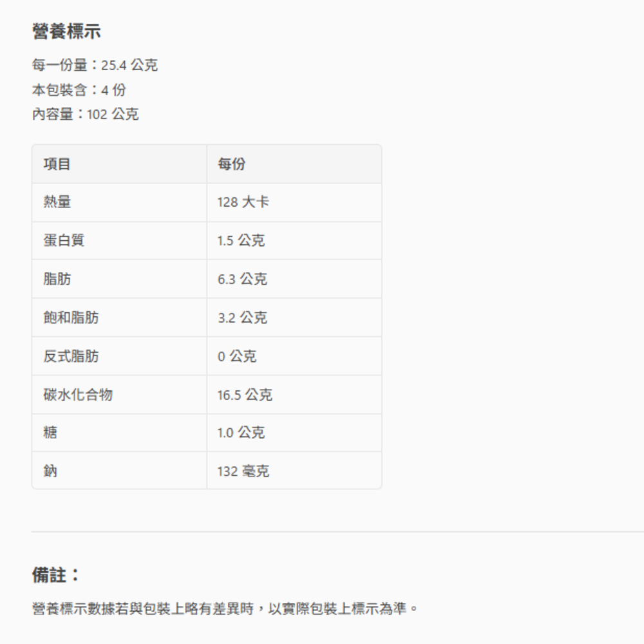
Task: Select the 熱量 row label
Action: coord(57,202)
